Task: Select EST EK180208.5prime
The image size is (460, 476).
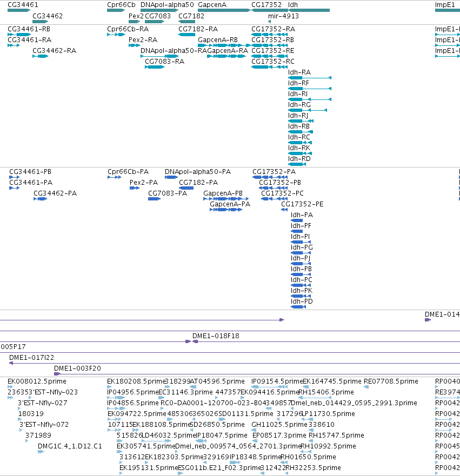Action: point(109,387)
